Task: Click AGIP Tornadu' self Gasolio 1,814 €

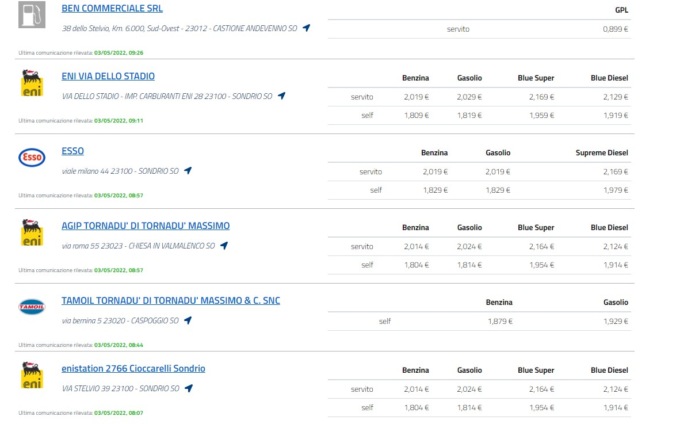Action: pyautogui.click(x=469, y=265)
